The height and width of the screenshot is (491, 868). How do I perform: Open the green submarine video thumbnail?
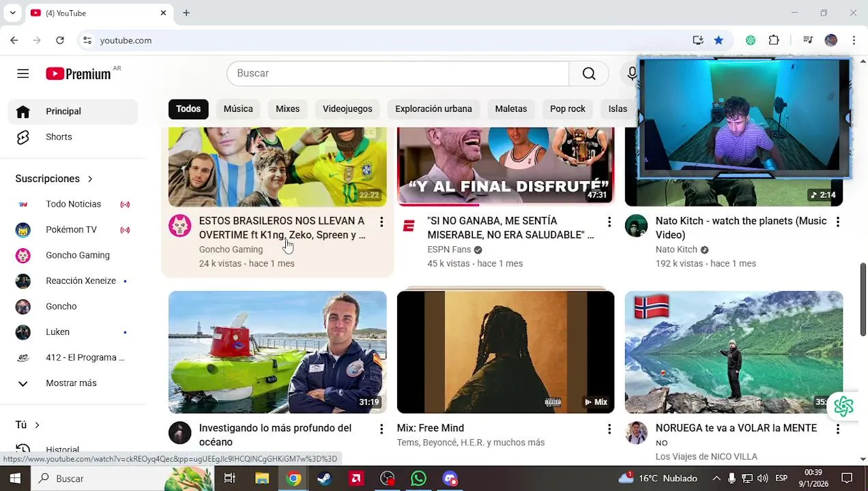pyautogui.click(x=278, y=353)
